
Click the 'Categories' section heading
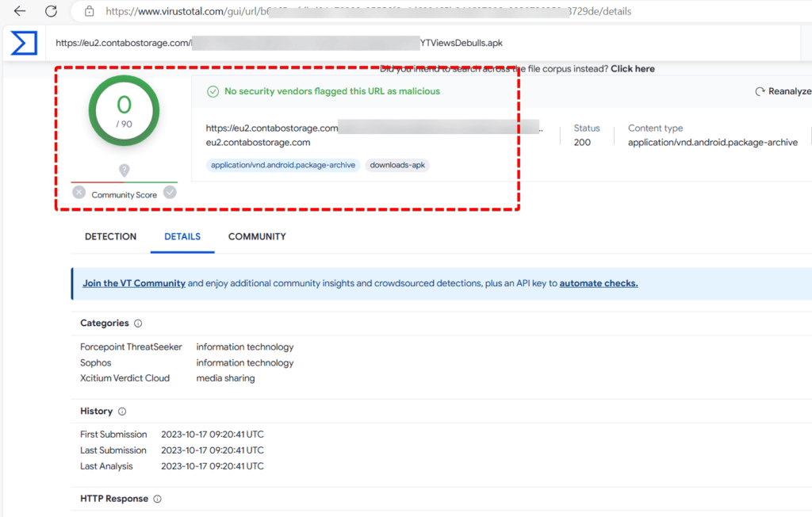click(x=105, y=324)
